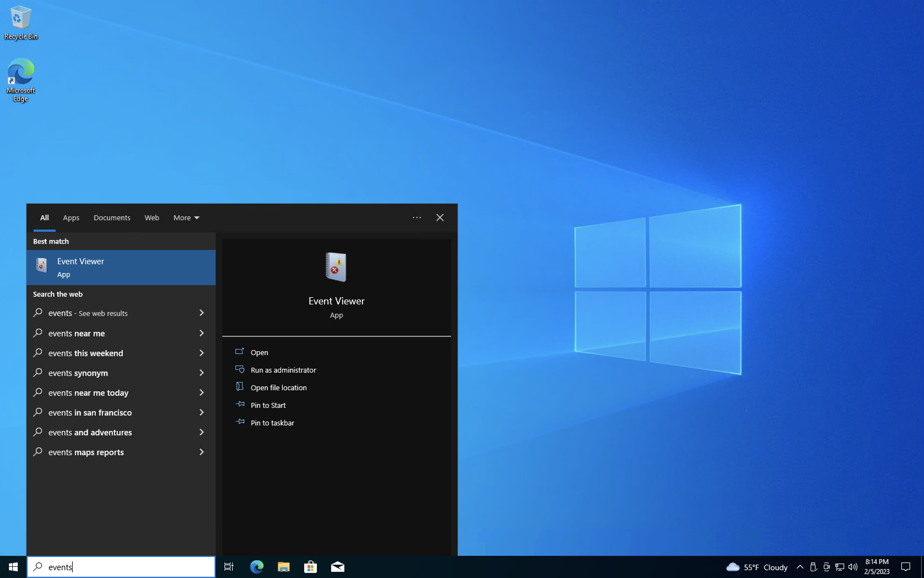This screenshot has width=924, height=578.
Task: Expand arrow for 'events - See web results'
Action: [x=202, y=313]
